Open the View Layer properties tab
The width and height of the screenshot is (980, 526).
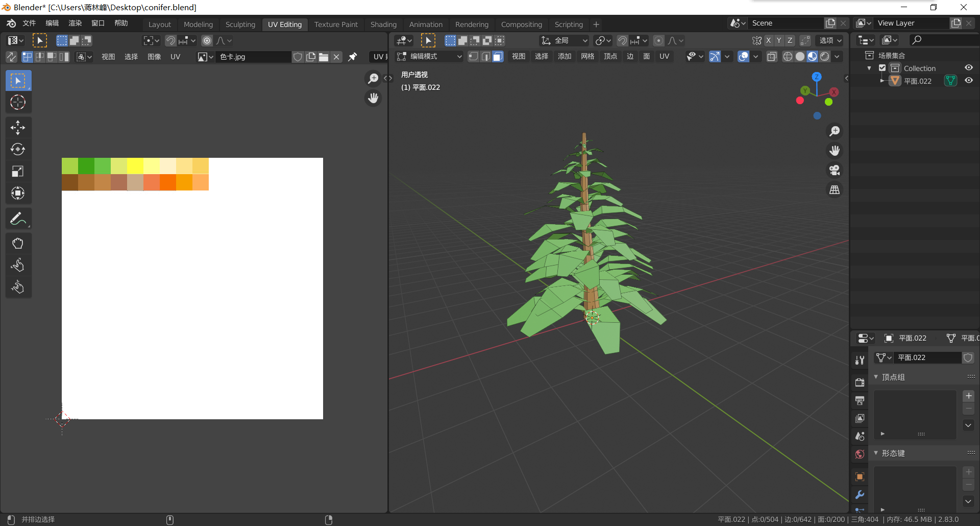[x=860, y=418]
